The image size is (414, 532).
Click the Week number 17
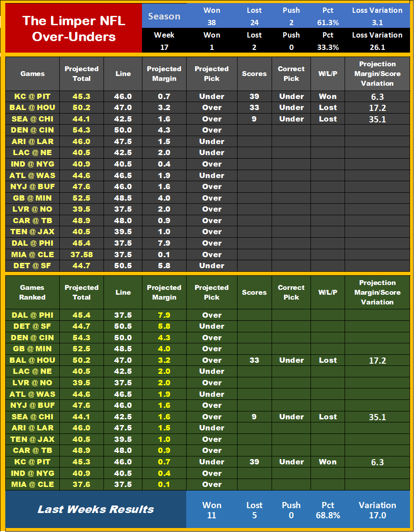(164, 47)
